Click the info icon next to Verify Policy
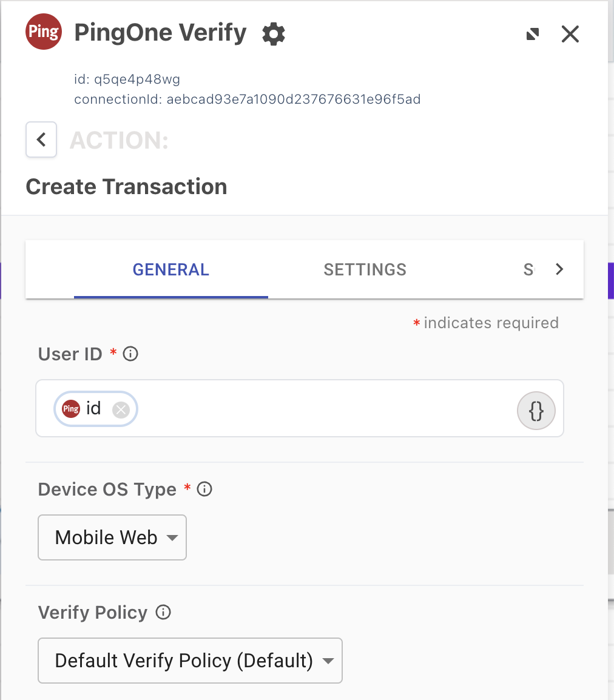Screen dimensions: 614x700 (163, 613)
